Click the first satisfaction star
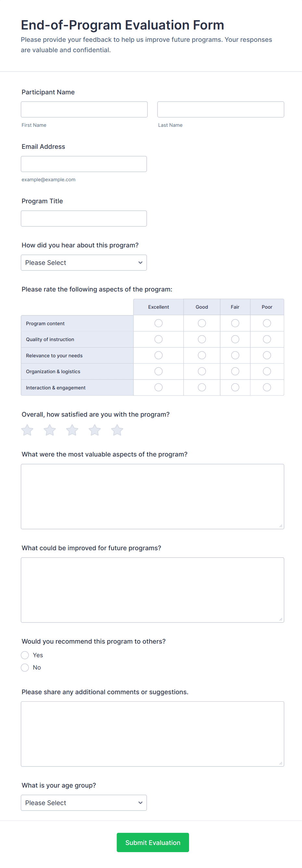The image size is (302, 868). (27, 430)
